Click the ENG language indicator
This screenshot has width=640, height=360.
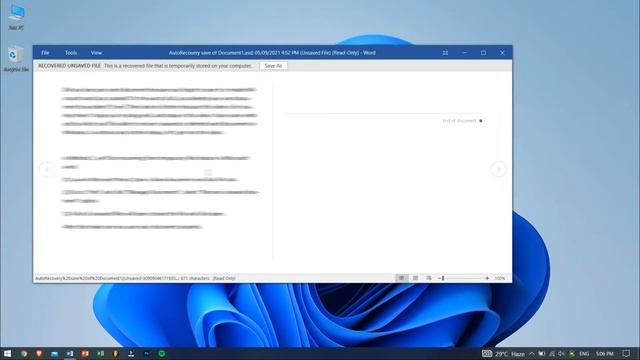(584, 354)
